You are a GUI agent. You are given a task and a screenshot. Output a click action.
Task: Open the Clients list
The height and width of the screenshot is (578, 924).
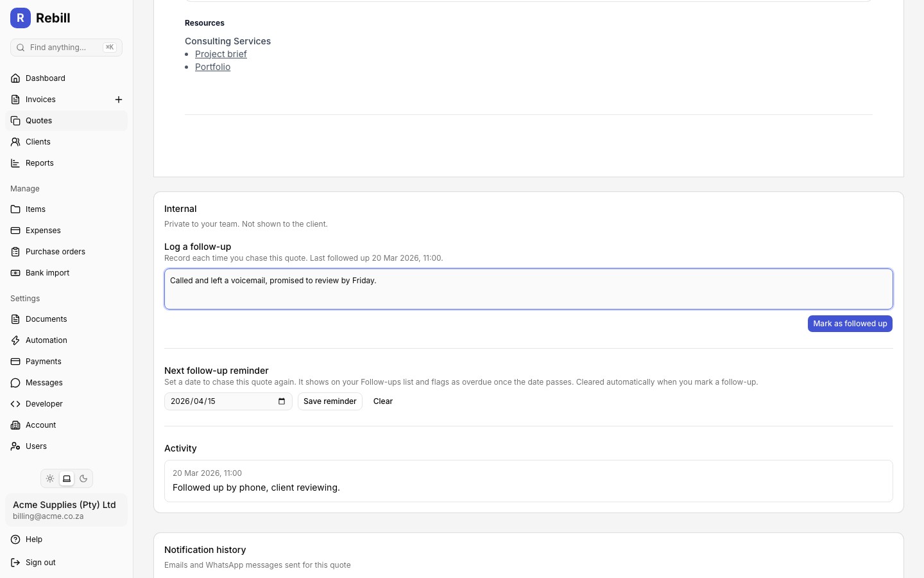pyautogui.click(x=66, y=142)
